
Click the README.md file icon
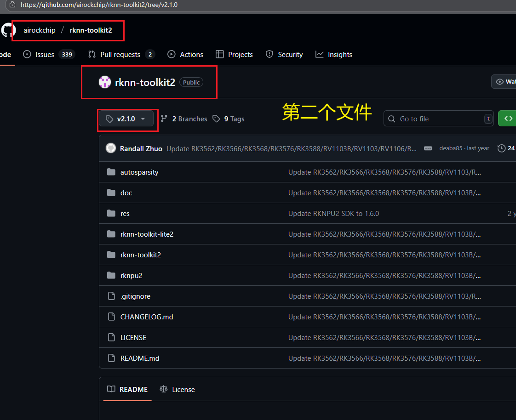click(x=112, y=358)
